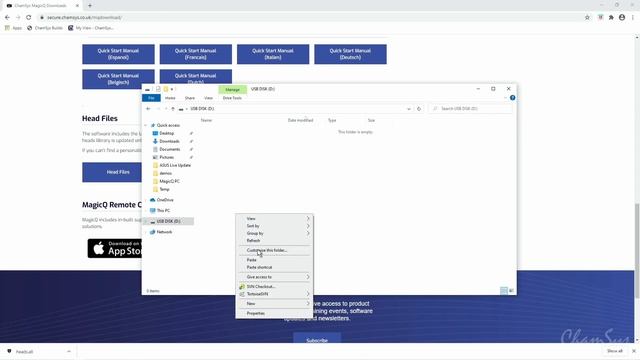The image size is (640, 360).
Task: Open the Apps bookmark shortcut
Action: [x=13, y=28]
